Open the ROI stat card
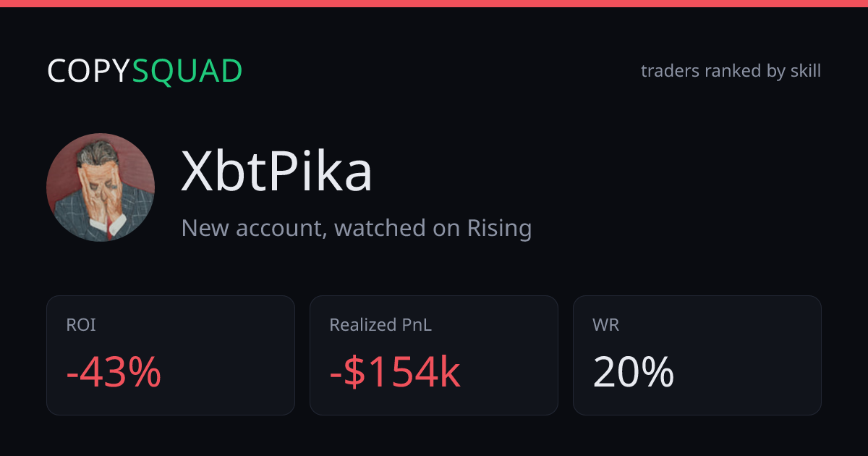Screen dimensions: 868x456 click(x=171, y=355)
